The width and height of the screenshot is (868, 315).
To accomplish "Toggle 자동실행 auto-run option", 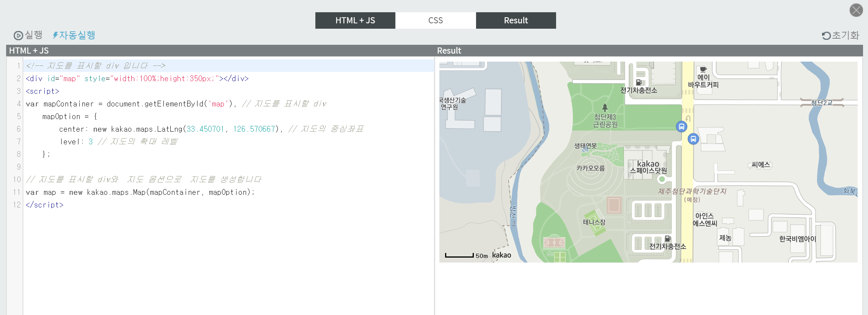I will (x=74, y=35).
